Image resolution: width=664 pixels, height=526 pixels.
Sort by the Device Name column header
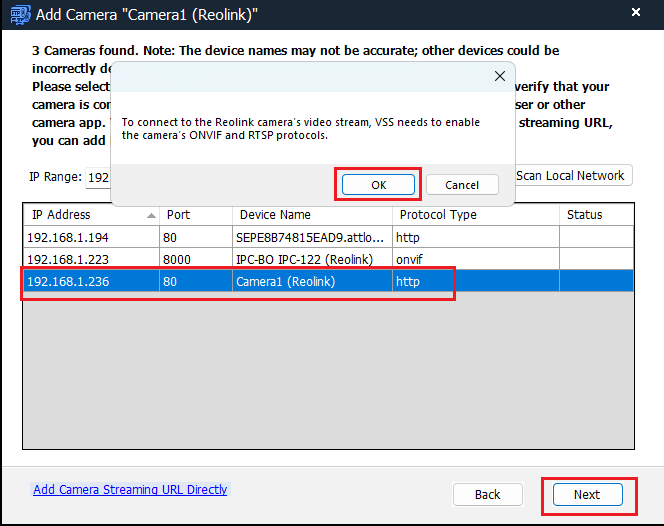(310, 215)
